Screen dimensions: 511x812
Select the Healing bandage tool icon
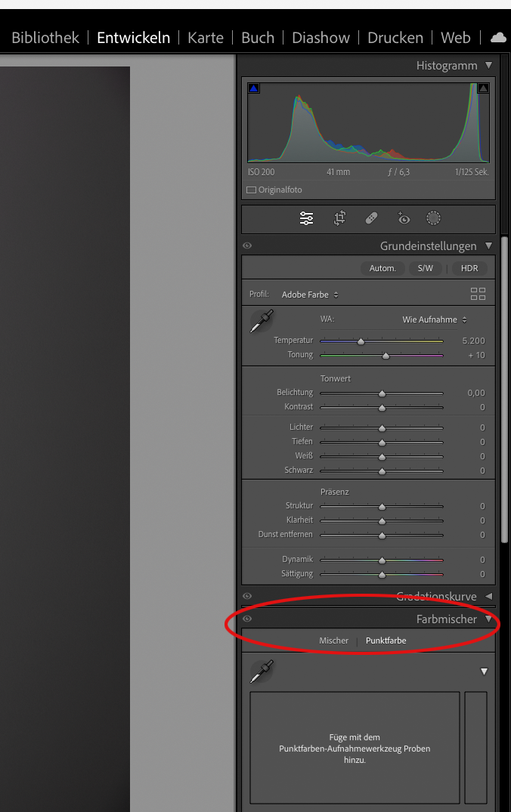coord(372,218)
